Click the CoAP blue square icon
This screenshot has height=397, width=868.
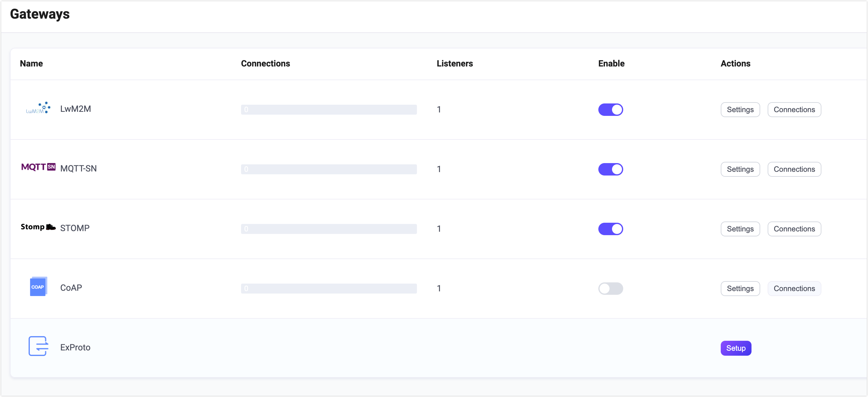tap(38, 287)
